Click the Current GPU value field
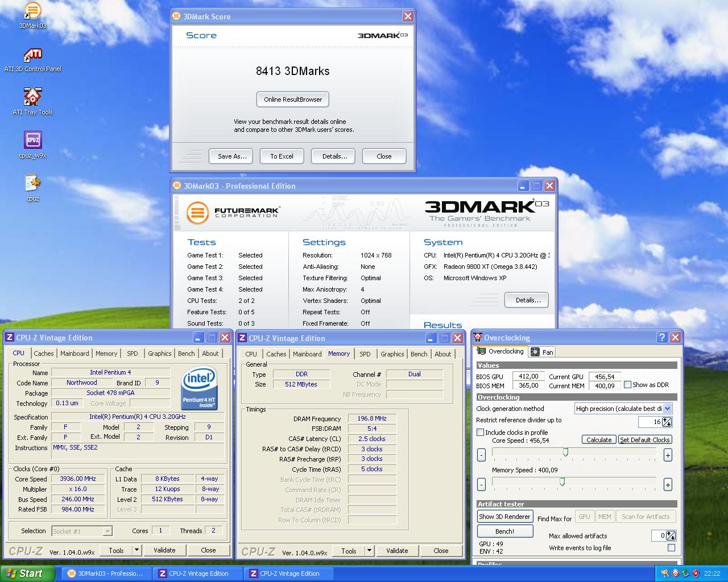This screenshot has width=728, height=582. (x=605, y=376)
